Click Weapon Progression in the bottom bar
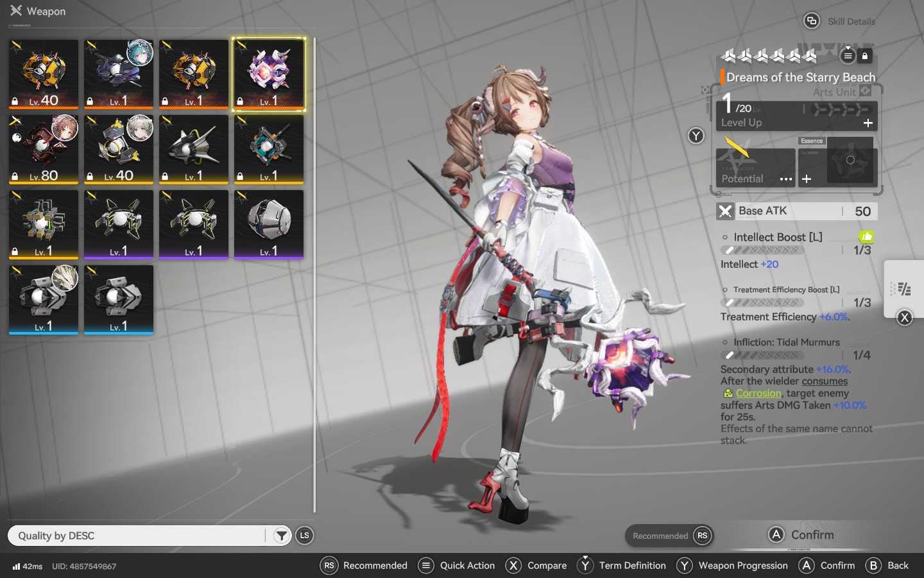The image size is (924, 578). tap(732, 566)
